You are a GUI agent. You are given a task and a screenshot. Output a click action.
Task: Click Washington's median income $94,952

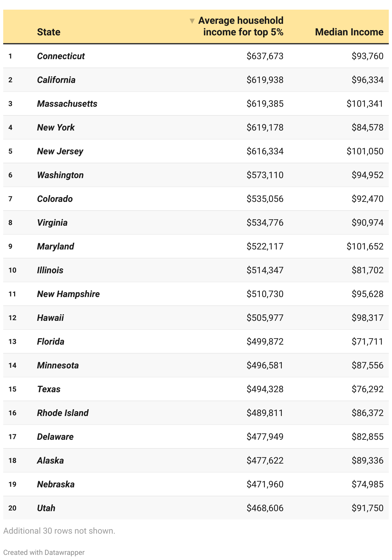point(368,175)
